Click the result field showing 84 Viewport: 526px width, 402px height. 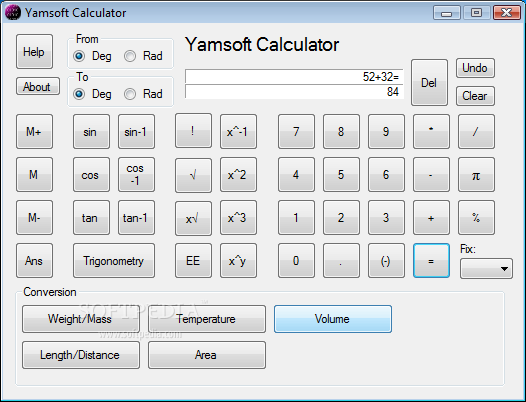coord(294,92)
